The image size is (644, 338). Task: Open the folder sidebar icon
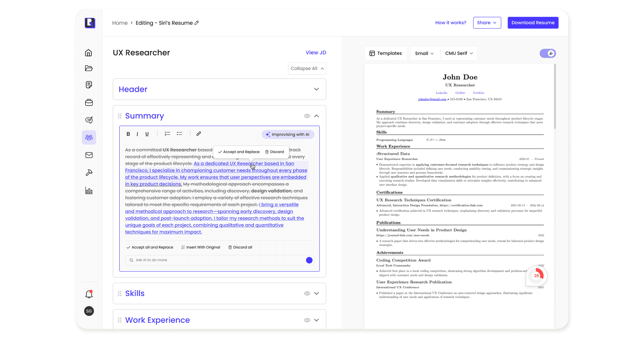(89, 68)
